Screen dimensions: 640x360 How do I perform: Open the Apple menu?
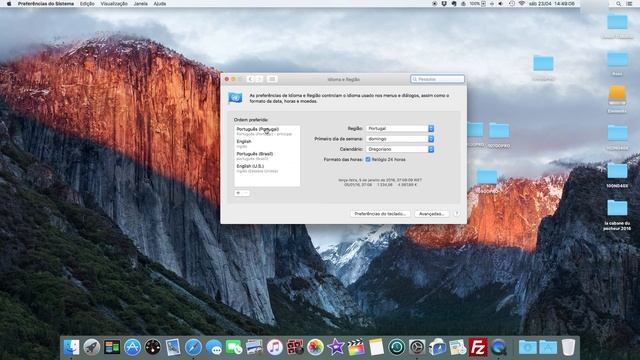pos(9,4)
